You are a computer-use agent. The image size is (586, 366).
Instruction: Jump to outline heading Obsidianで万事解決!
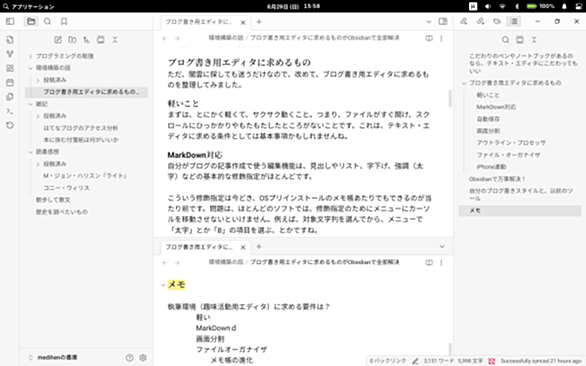coord(497,179)
